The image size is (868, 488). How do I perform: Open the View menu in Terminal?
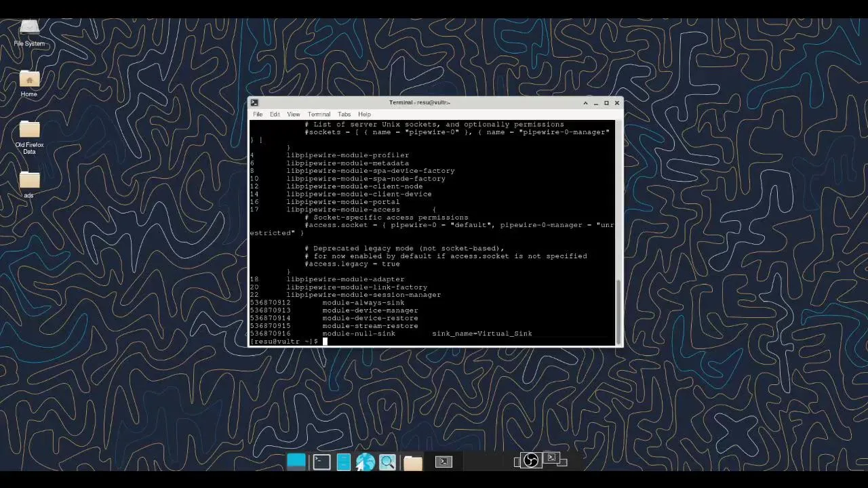click(x=293, y=115)
